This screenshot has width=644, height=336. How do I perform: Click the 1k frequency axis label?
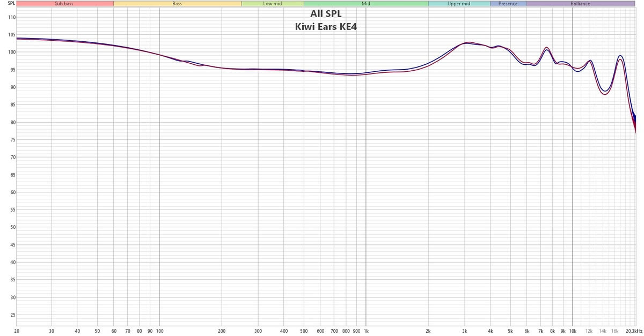pyautogui.click(x=366, y=332)
